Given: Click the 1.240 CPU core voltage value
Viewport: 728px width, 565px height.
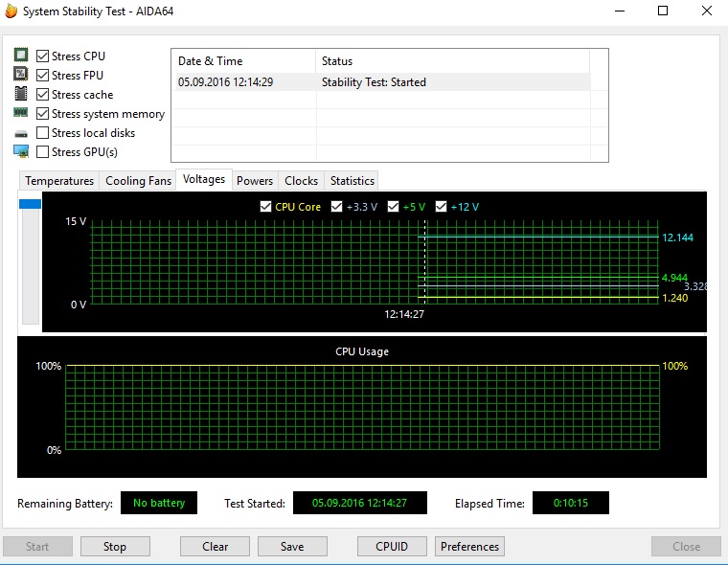Looking at the screenshot, I should [x=675, y=298].
